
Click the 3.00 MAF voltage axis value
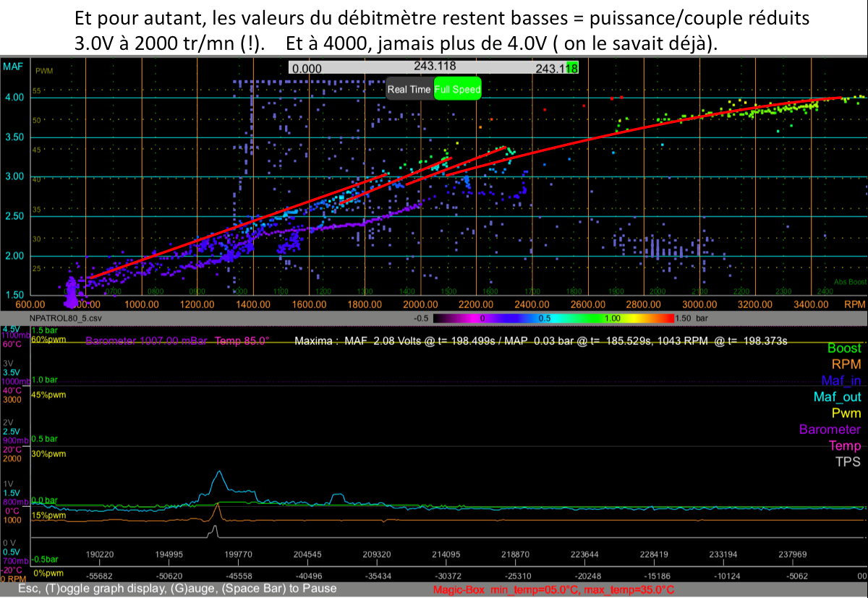pos(14,176)
